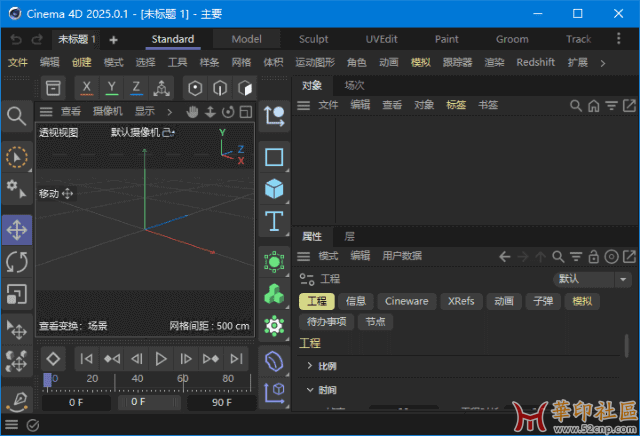640x436 pixels.
Task: Click the spline pen tool icon
Action: coord(17,400)
